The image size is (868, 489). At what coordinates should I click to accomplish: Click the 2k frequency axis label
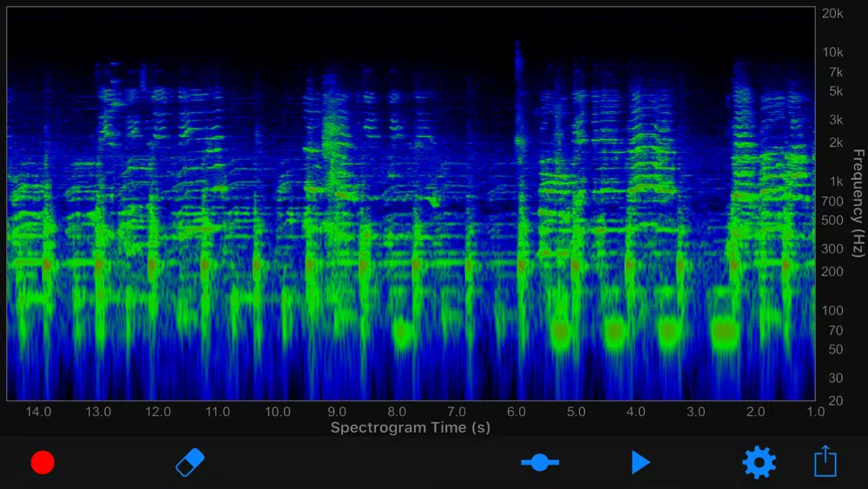coord(836,142)
